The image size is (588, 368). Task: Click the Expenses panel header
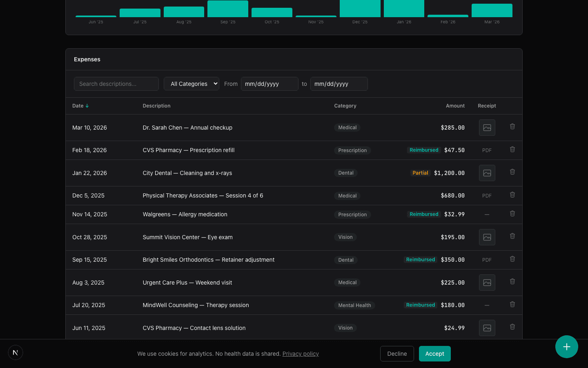[x=87, y=59]
